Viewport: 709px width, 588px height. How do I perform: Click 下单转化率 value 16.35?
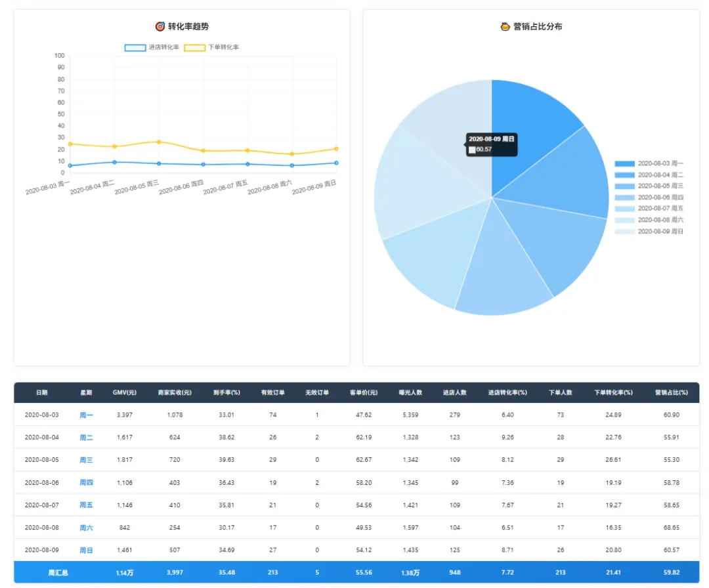tap(614, 528)
